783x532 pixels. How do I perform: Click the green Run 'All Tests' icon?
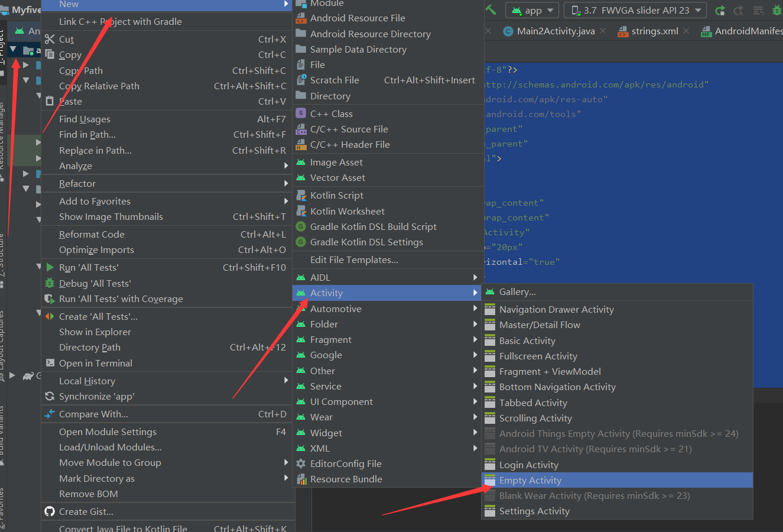[50, 267]
